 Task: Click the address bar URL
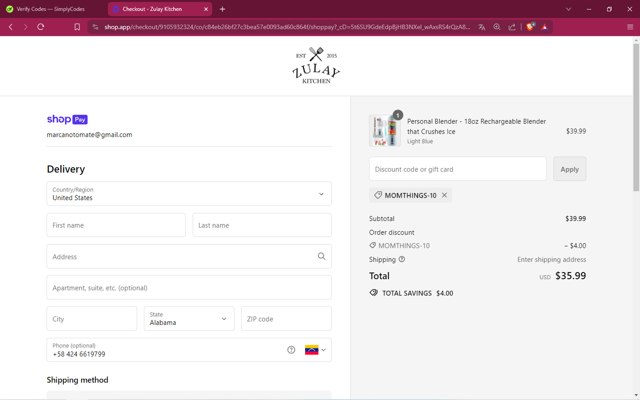click(287, 27)
